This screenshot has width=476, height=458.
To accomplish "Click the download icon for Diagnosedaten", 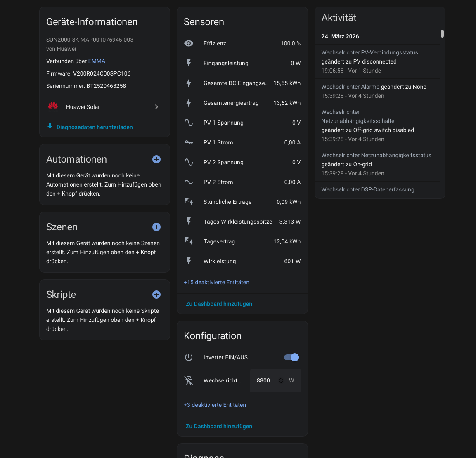I will tap(50, 127).
